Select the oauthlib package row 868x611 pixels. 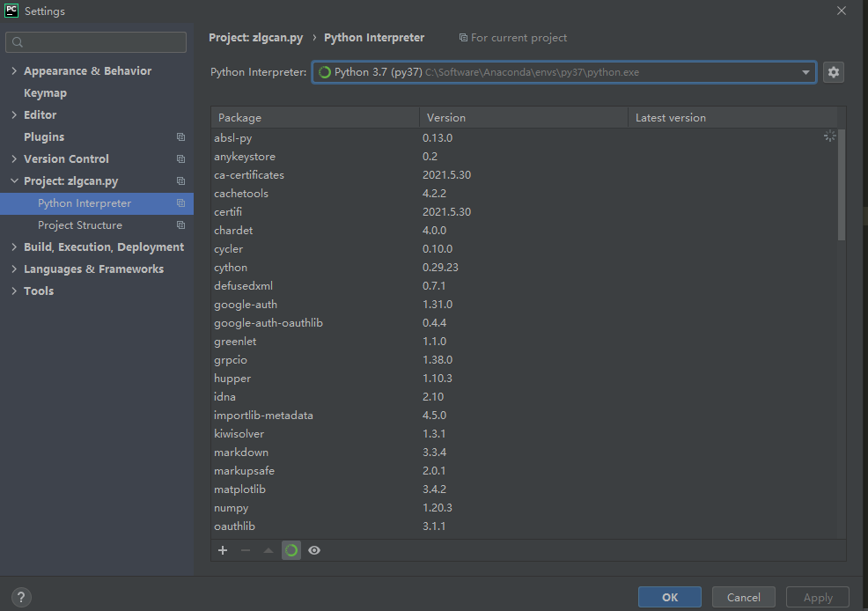(524, 526)
